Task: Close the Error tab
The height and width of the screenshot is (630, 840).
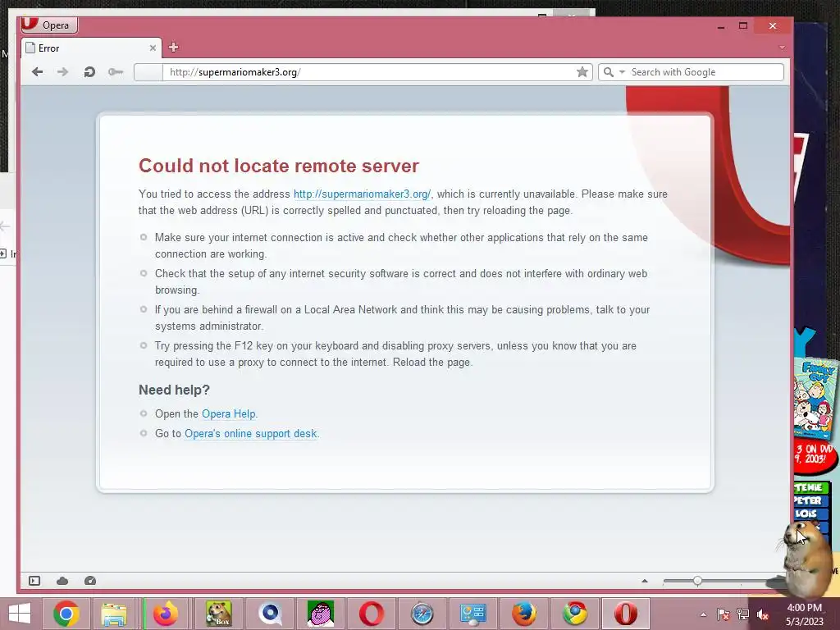Action: (x=153, y=48)
